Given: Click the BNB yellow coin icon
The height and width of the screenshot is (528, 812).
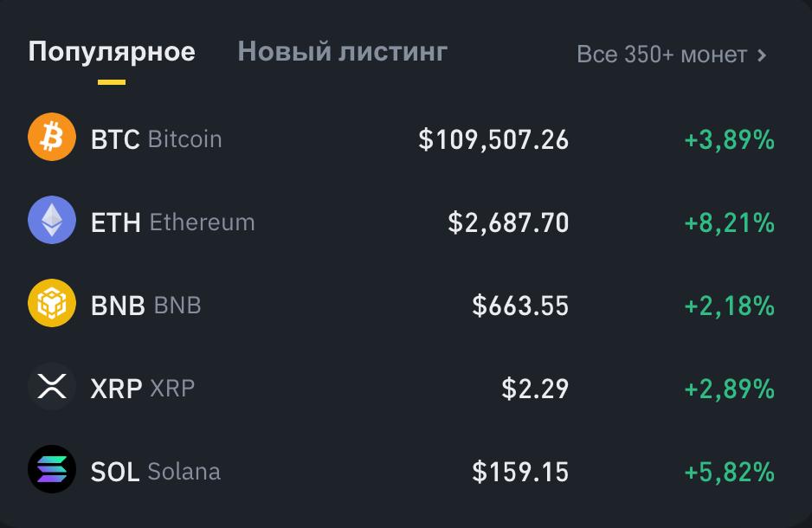Looking at the screenshot, I should click(52, 305).
